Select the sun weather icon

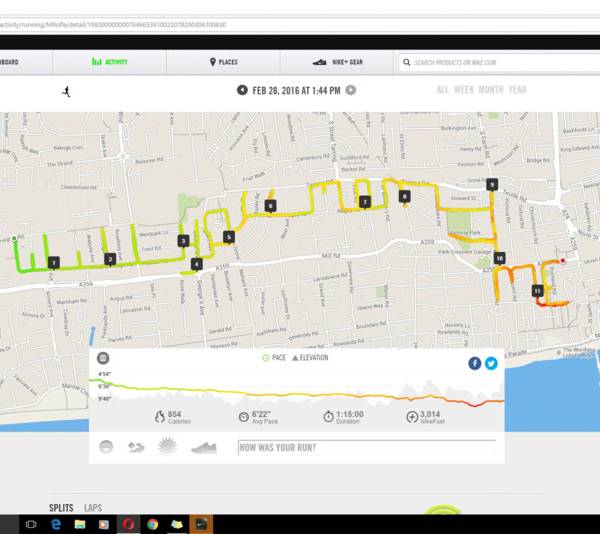point(167,447)
